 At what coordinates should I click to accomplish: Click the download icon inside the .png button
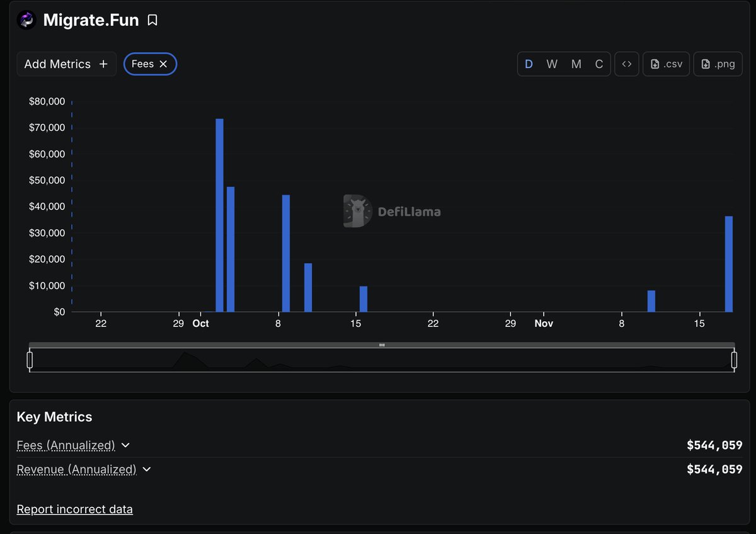(x=706, y=64)
